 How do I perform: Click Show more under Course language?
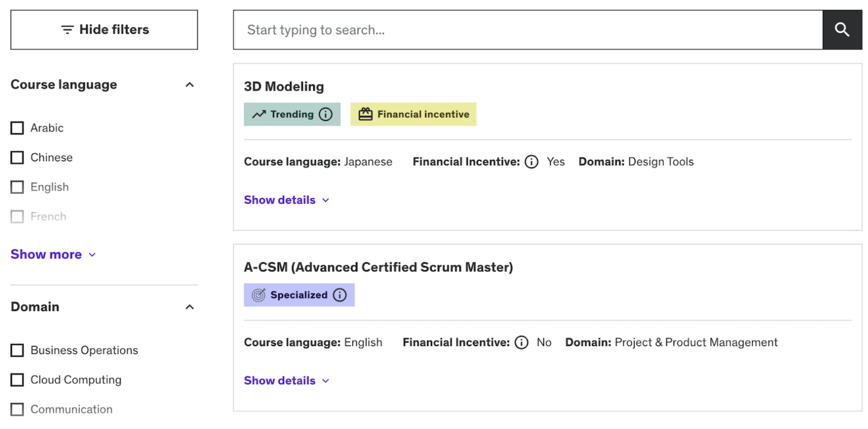pos(53,254)
